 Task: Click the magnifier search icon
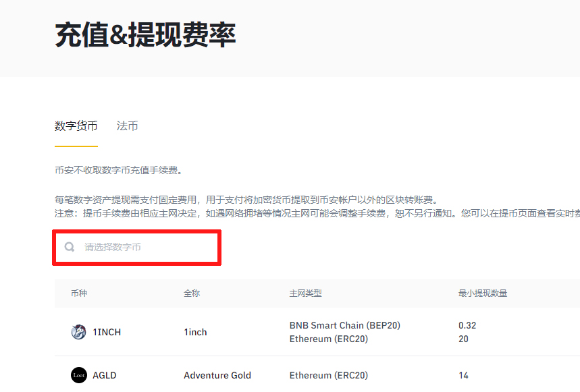tap(70, 247)
